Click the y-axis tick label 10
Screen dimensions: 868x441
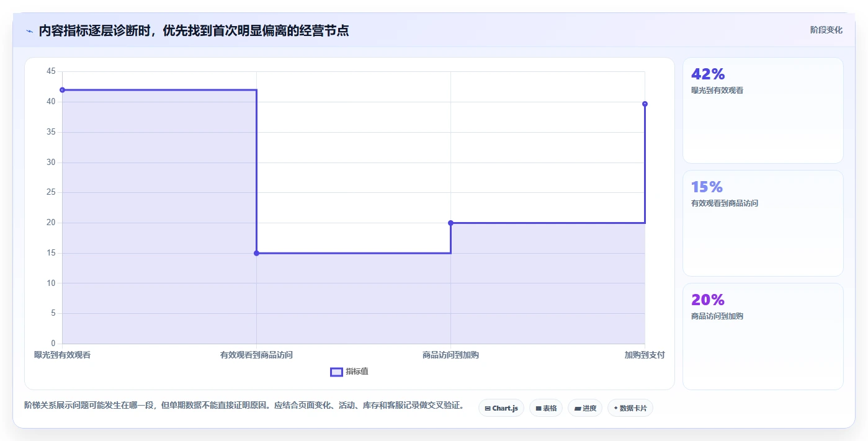point(51,283)
